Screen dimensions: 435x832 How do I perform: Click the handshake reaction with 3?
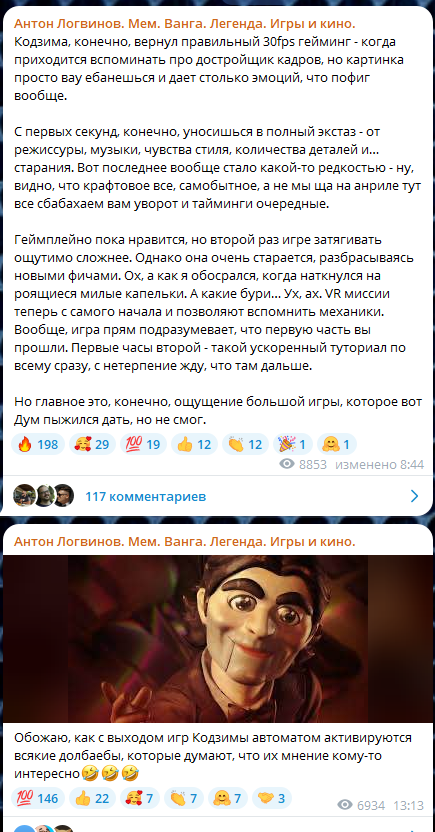272,798
